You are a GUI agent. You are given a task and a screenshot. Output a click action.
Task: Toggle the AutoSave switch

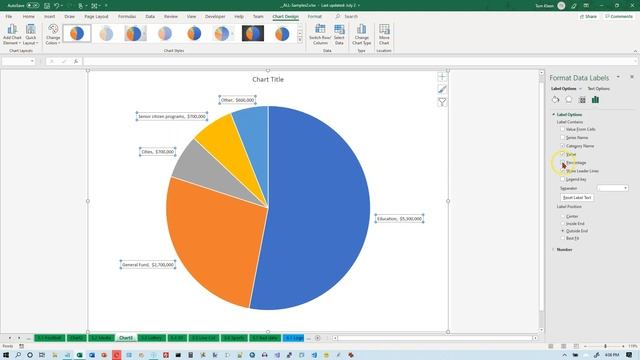pos(33,6)
